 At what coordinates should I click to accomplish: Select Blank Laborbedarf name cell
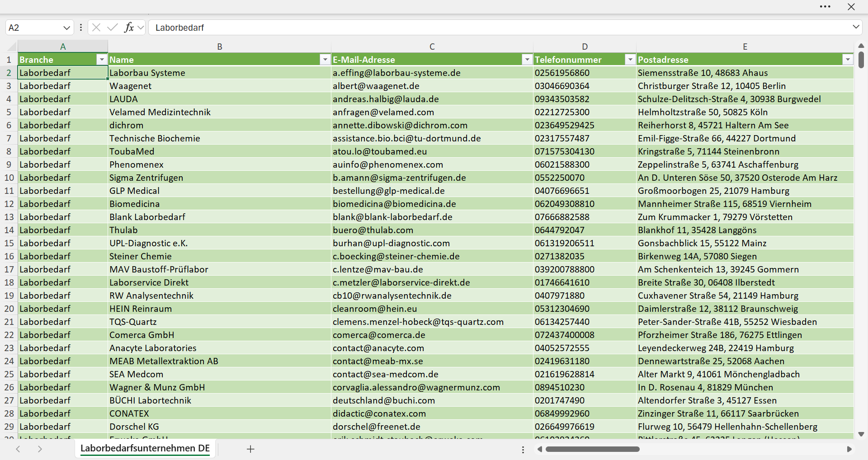coord(220,217)
